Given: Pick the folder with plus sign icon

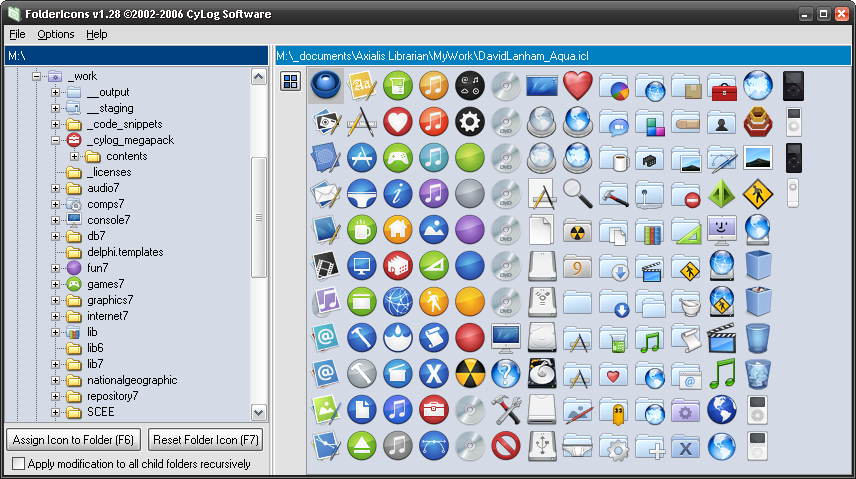Looking at the screenshot, I should (650, 447).
